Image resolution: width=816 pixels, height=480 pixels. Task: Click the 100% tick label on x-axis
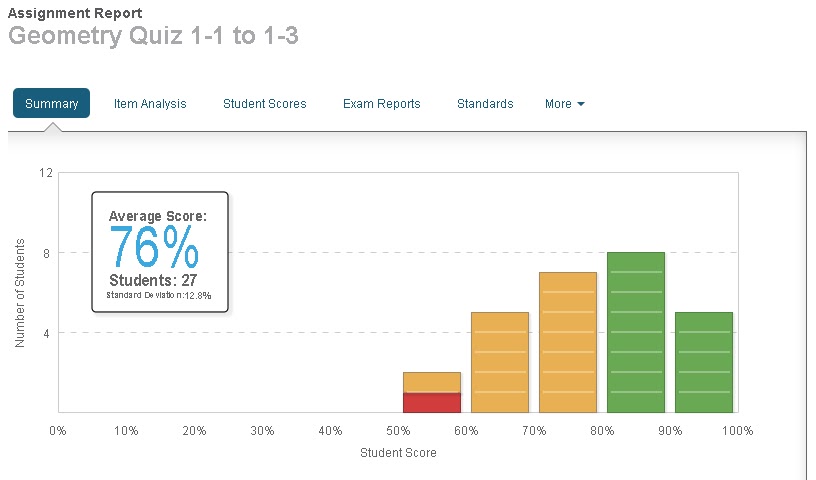coord(737,431)
